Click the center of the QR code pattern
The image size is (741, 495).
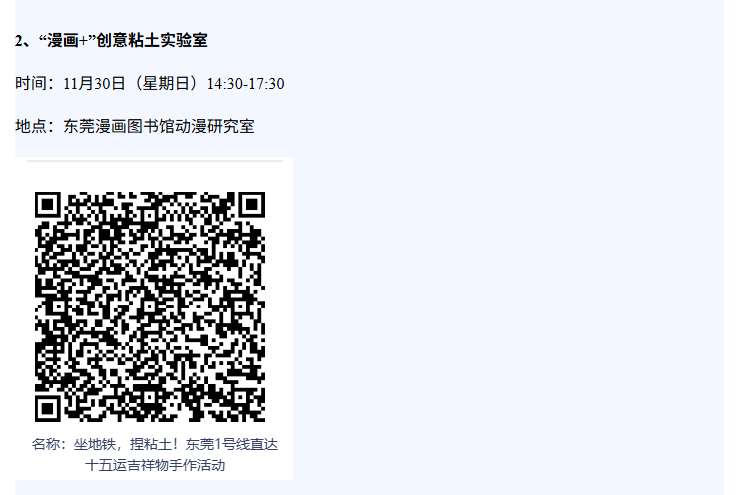pos(150,306)
